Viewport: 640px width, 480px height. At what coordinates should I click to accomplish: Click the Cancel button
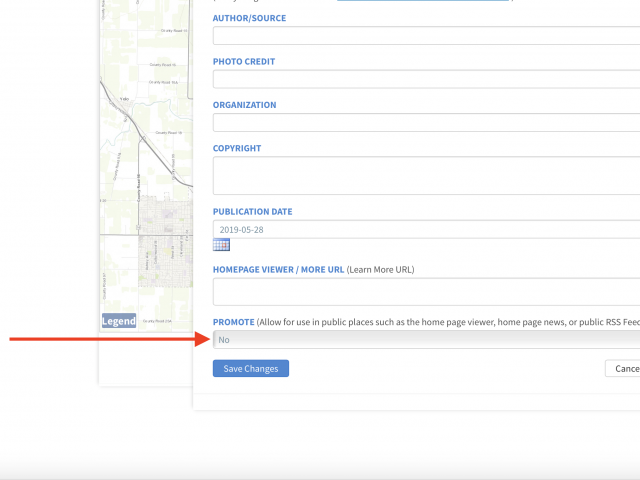coord(622,369)
